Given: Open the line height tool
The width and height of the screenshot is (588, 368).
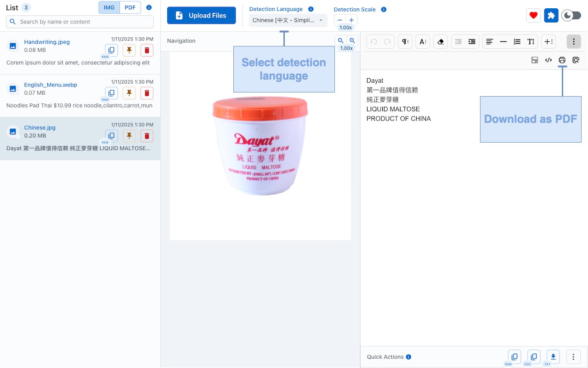Looking at the screenshot, I should pyautogui.click(x=531, y=41).
